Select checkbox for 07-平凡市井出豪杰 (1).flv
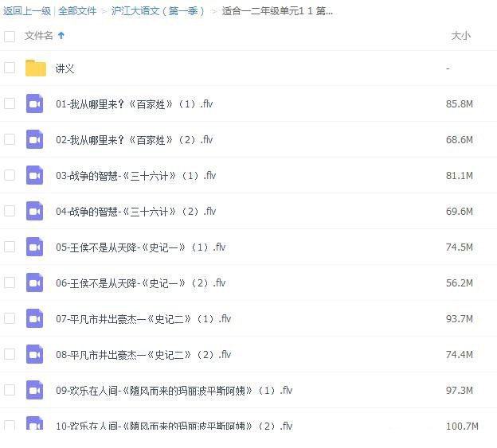 point(10,317)
